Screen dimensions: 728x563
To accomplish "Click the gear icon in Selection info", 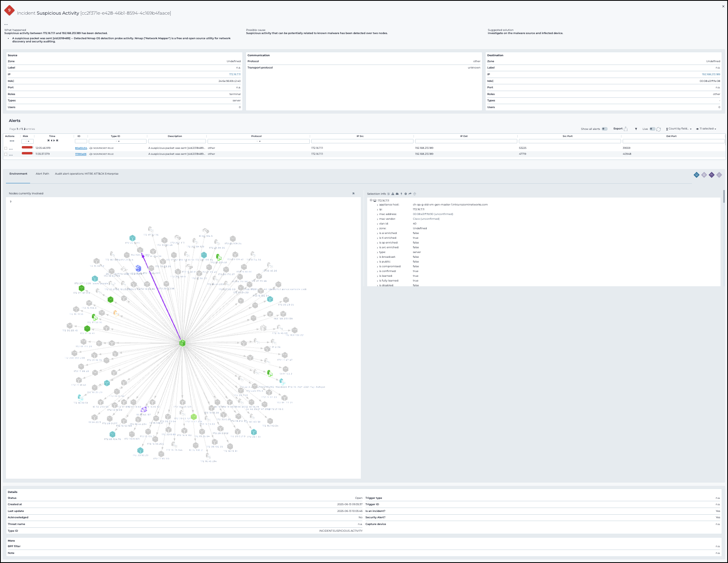I will [x=406, y=194].
